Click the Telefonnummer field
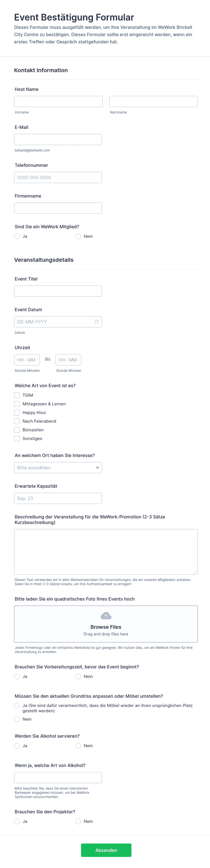This screenshot has width=210, height=868. click(x=58, y=177)
